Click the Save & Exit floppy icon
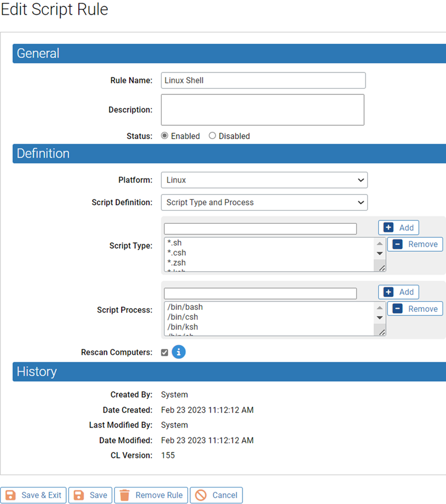Viewport: 446px width, 504px height. (x=11, y=495)
